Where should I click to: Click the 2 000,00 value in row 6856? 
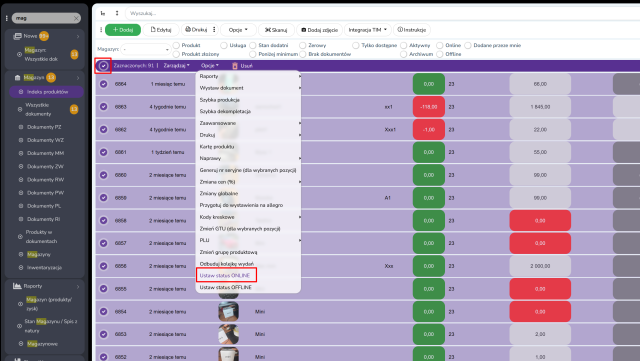coord(540,266)
